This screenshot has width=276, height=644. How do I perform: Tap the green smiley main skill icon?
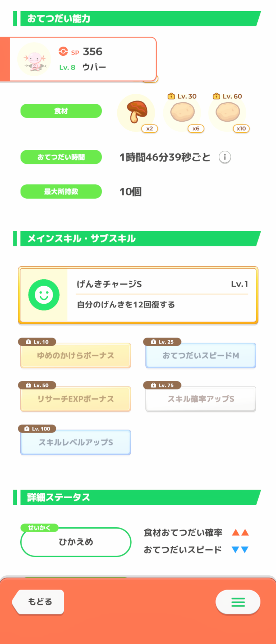tap(44, 295)
